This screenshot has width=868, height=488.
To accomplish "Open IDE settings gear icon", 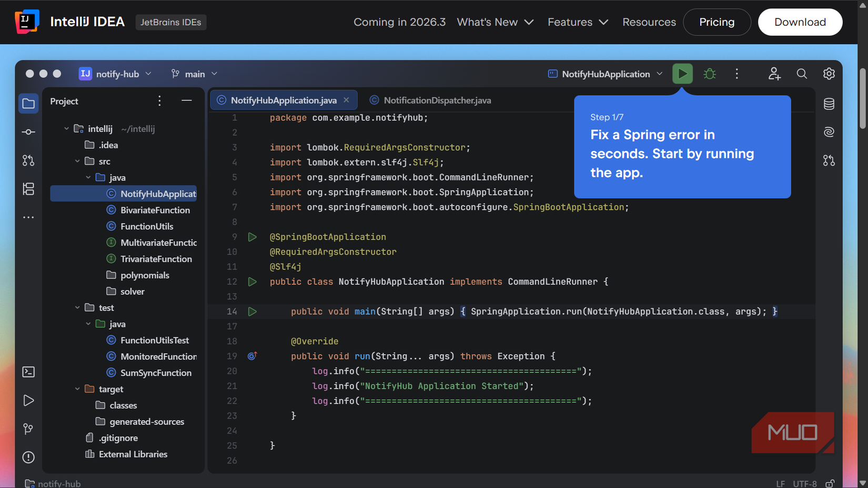I will point(829,74).
